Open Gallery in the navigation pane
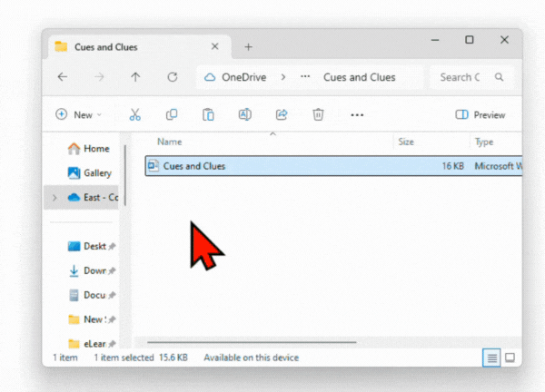 point(96,173)
